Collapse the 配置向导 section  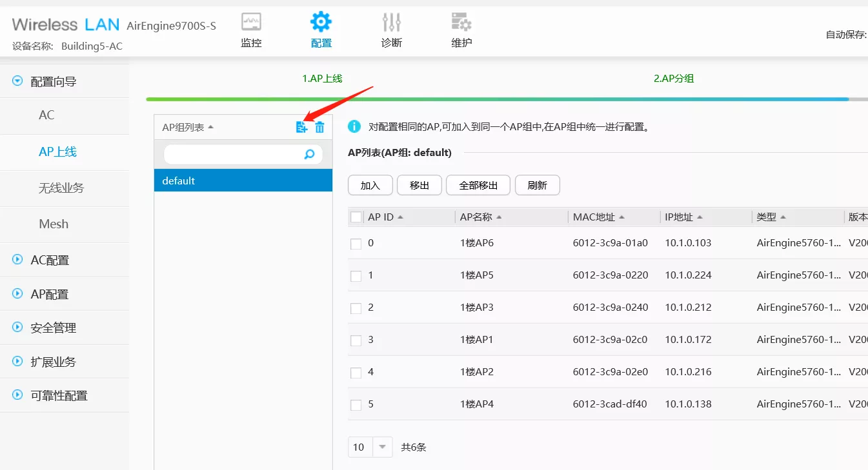point(18,82)
